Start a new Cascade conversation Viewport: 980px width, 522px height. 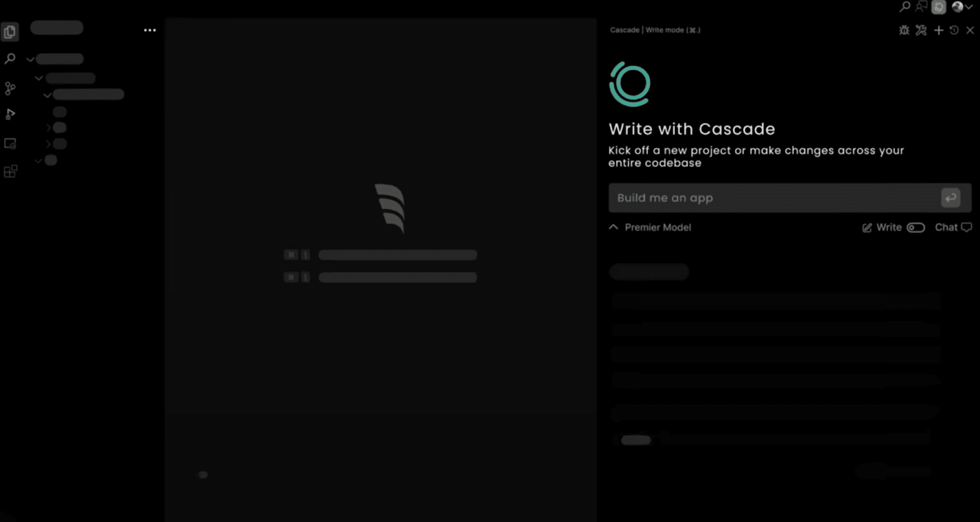tap(938, 30)
